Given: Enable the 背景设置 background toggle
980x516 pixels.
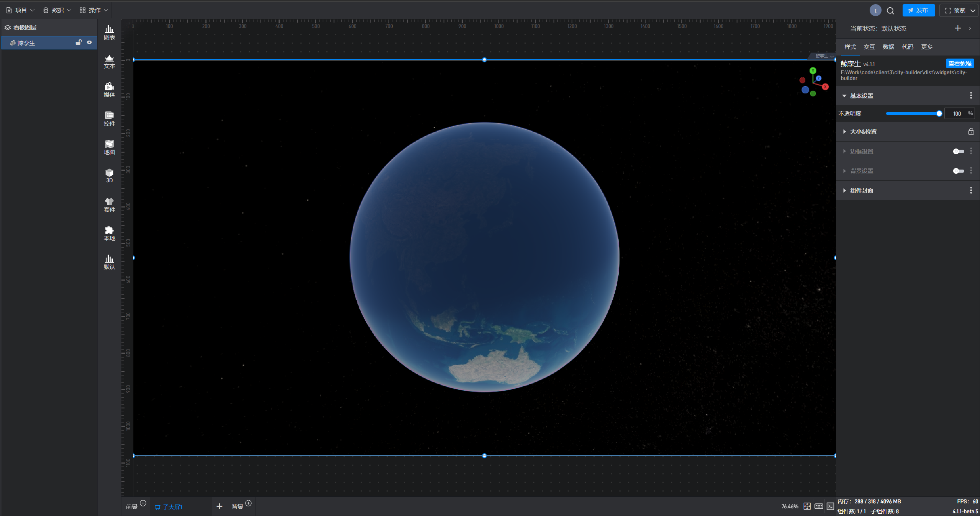Looking at the screenshot, I should [x=958, y=171].
